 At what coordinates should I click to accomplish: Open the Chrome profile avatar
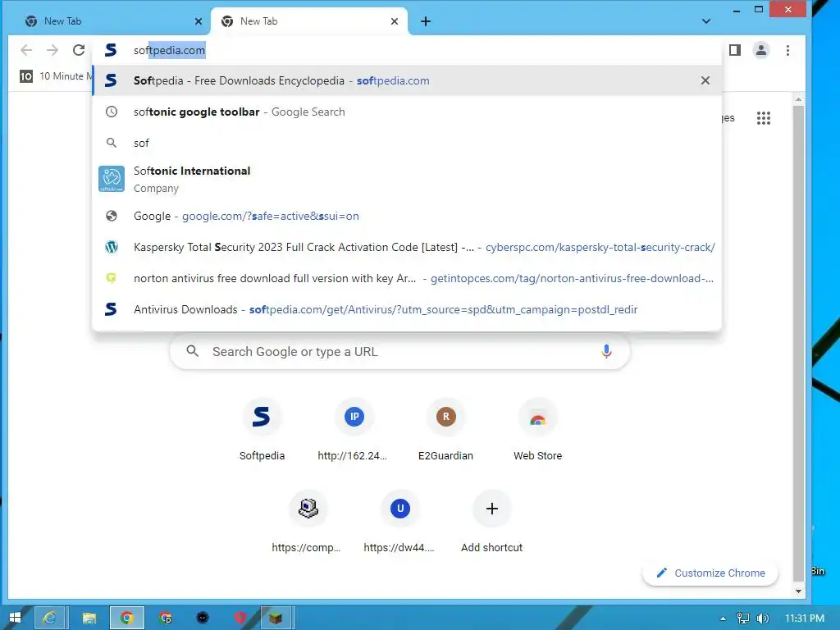[760, 50]
